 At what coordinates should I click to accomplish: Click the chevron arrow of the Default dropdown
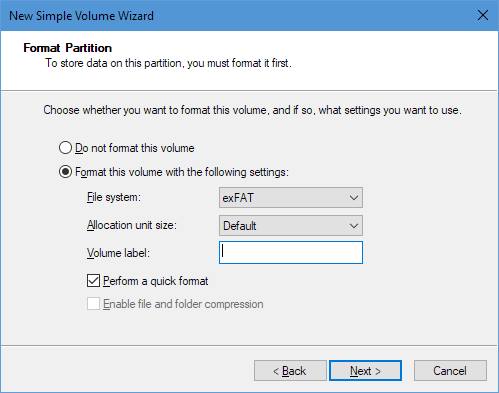click(354, 226)
